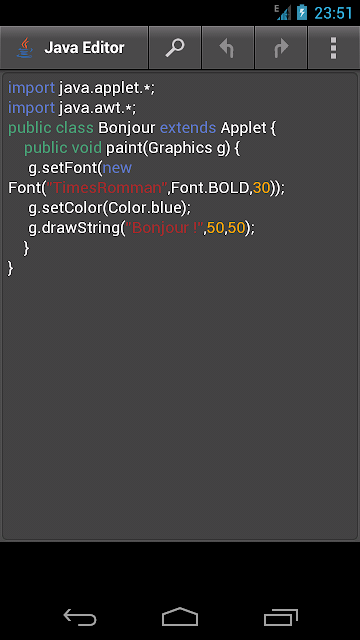The image size is (360, 640).
Task: Open the recent apps overview
Action: [280, 617]
